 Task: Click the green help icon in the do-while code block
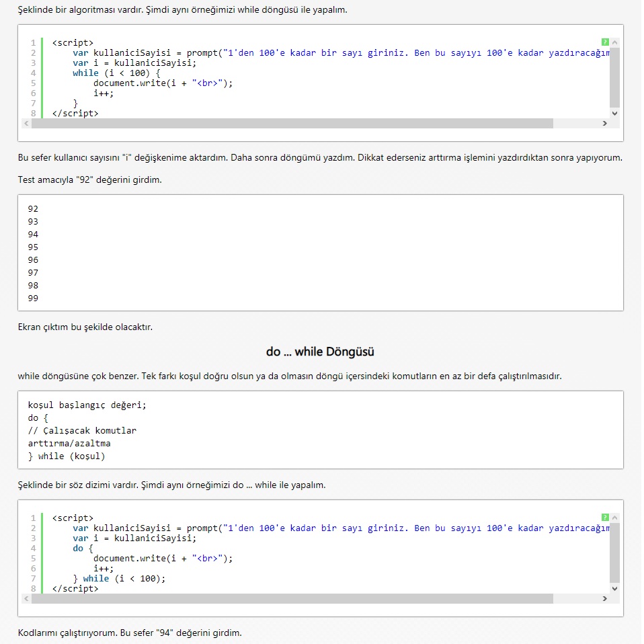pyautogui.click(x=604, y=517)
